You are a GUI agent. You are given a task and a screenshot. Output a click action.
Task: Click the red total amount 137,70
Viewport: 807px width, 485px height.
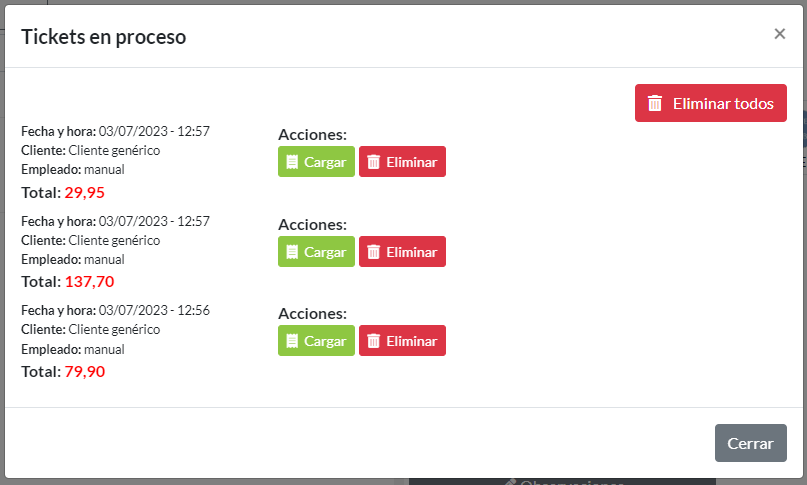point(89,282)
